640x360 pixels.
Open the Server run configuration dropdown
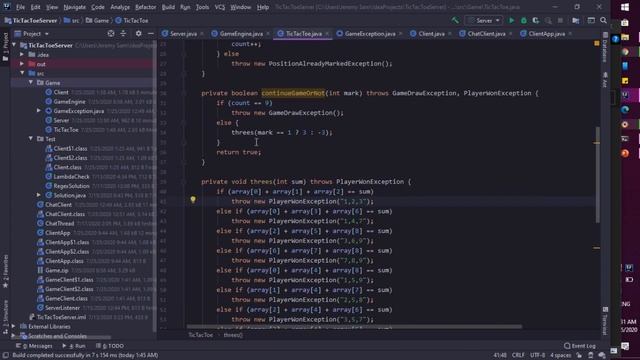[x=484, y=20]
